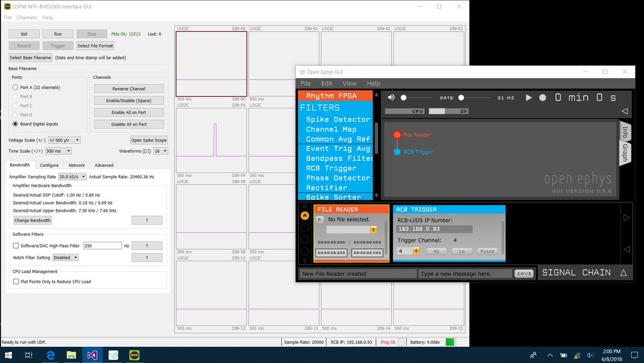Open Edit menu in Open Ephys

(x=326, y=84)
